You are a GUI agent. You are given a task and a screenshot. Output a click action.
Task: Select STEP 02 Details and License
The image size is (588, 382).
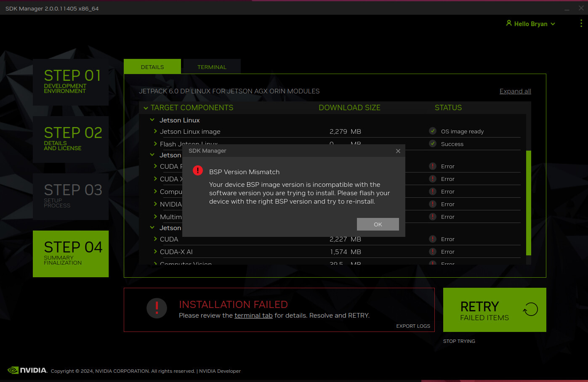[70, 139]
